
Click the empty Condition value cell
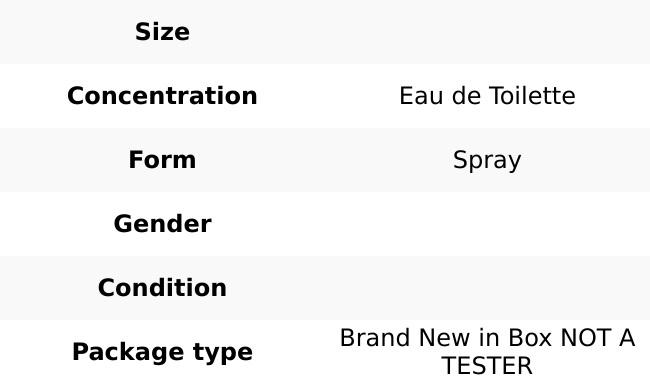pos(488,287)
